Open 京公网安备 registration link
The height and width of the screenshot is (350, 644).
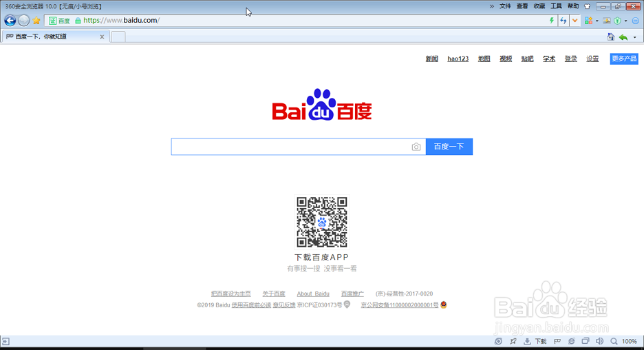pos(400,305)
